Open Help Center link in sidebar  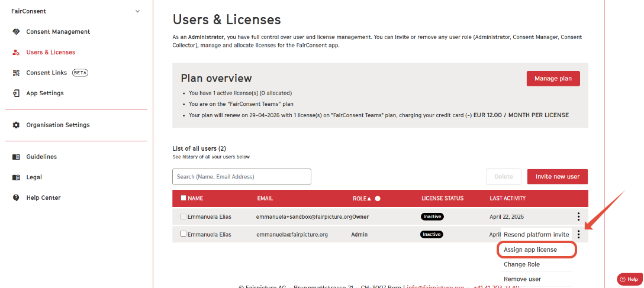coord(43,198)
